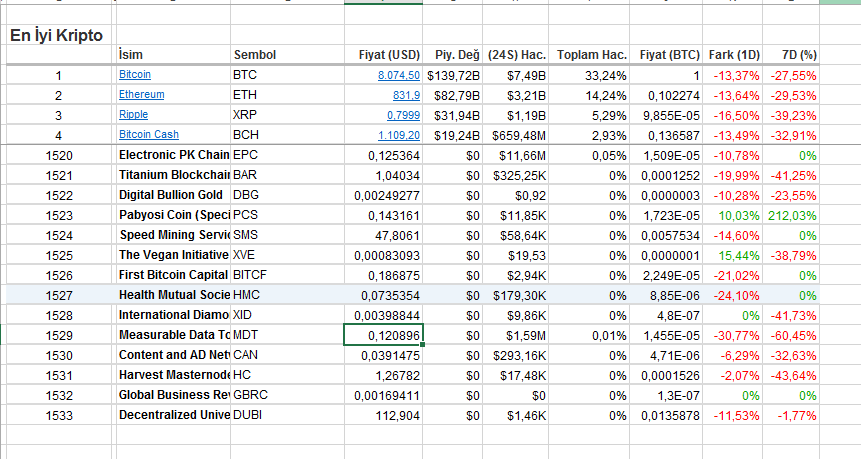Select the 33,24% total volume cell
This screenshot has width=861, height=459.
pyautogui.click(x=589, y=75)
